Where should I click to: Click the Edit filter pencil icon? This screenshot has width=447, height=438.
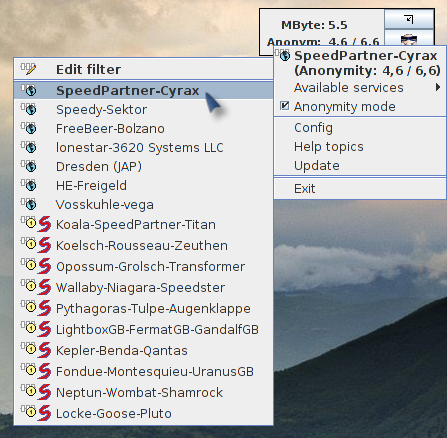click(x=29, y=69)
